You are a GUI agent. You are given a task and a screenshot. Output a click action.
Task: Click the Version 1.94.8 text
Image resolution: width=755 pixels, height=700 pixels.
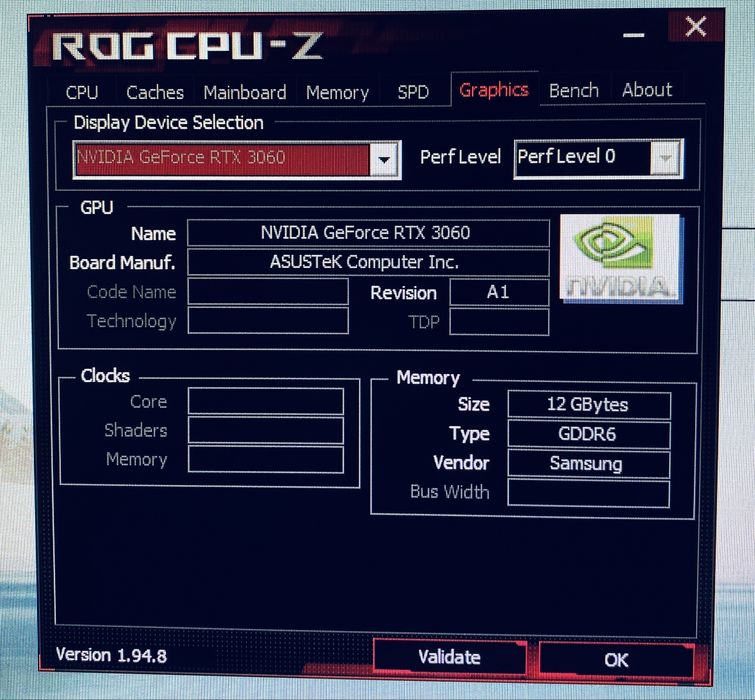[x=111, y=655]
